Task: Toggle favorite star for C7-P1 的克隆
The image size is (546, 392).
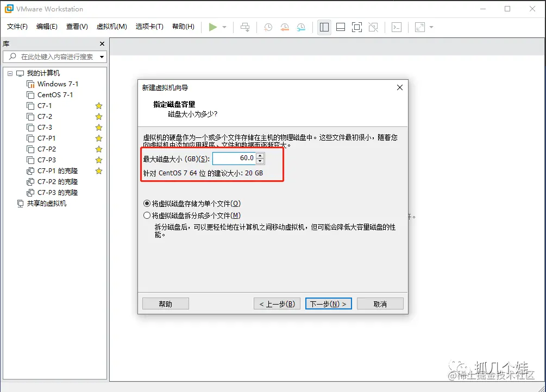Action: 99,170
